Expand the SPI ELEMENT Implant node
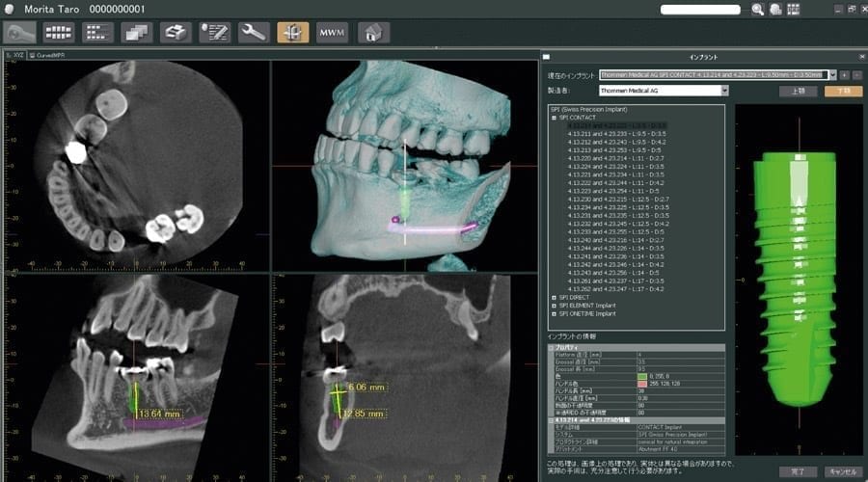Image resolution: width=868 pixels, height=482 pixels. point(554,306)
